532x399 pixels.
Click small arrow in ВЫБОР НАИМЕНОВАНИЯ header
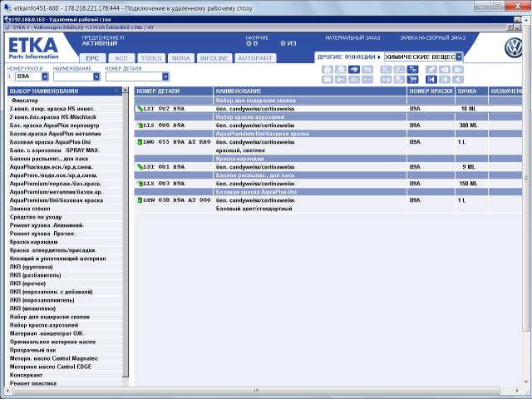116,91
